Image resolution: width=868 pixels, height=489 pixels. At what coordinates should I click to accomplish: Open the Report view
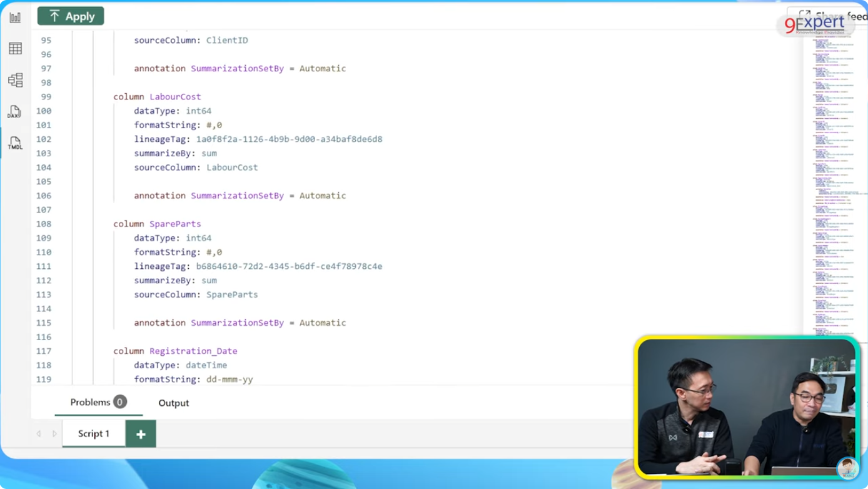[x=15, y=18]
